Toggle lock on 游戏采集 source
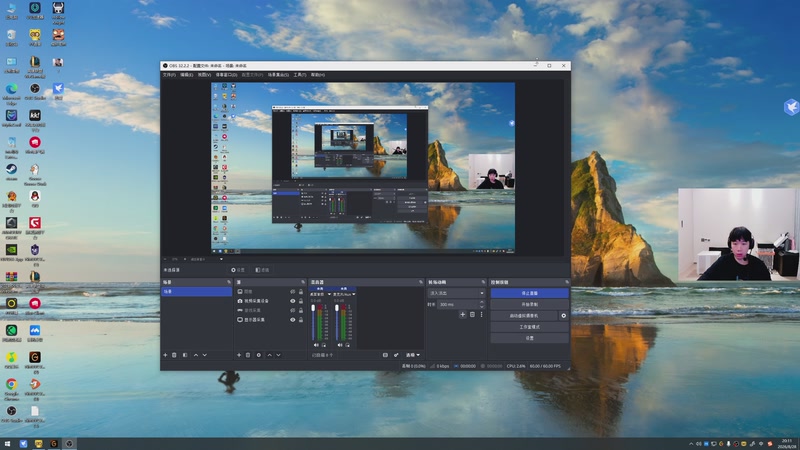This screenshot has height=450, width=800. (x=301, y=310)
